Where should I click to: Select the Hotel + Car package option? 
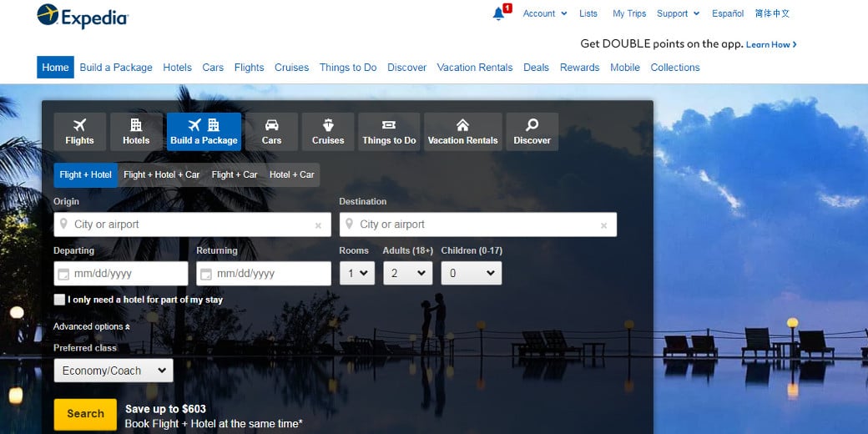click(291, 175)
